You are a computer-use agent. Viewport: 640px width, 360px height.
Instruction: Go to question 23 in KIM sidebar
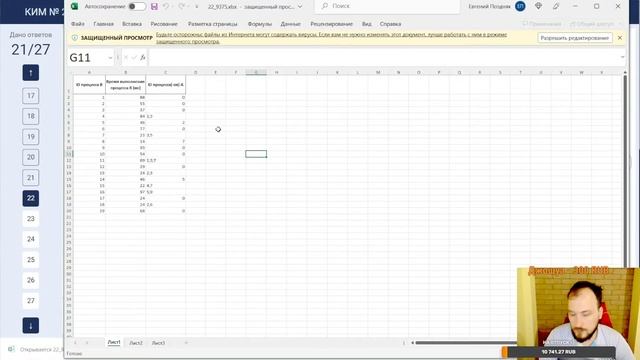point(31,219)
